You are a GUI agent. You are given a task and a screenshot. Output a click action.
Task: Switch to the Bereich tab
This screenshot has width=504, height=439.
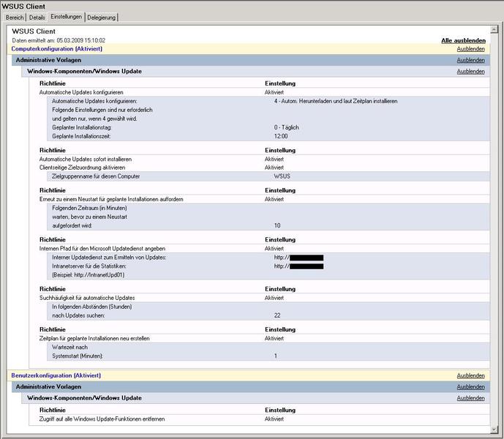[x=15, y=18]
